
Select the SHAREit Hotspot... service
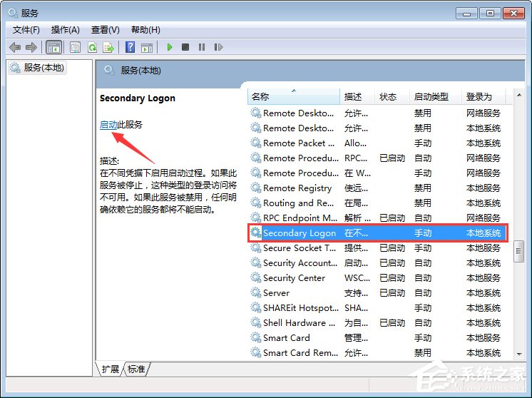378,307
